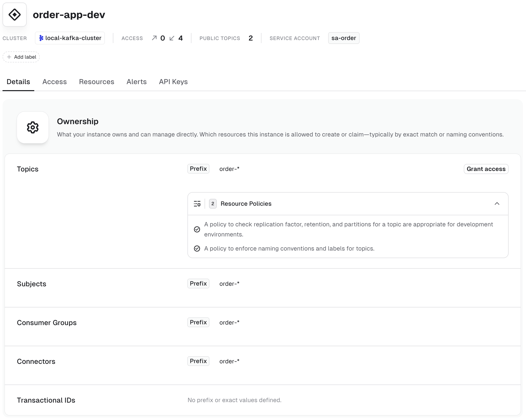Click the Prefix badge in Consumer Groups row
Viewport: 526px width, 420px height.
[198, 322]
